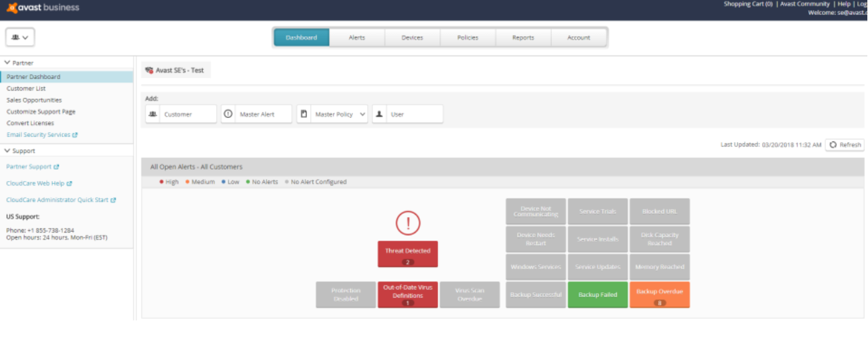The image size is (868, 364).
Task: Click the Service Updates tile
Action: click(598, 267)
